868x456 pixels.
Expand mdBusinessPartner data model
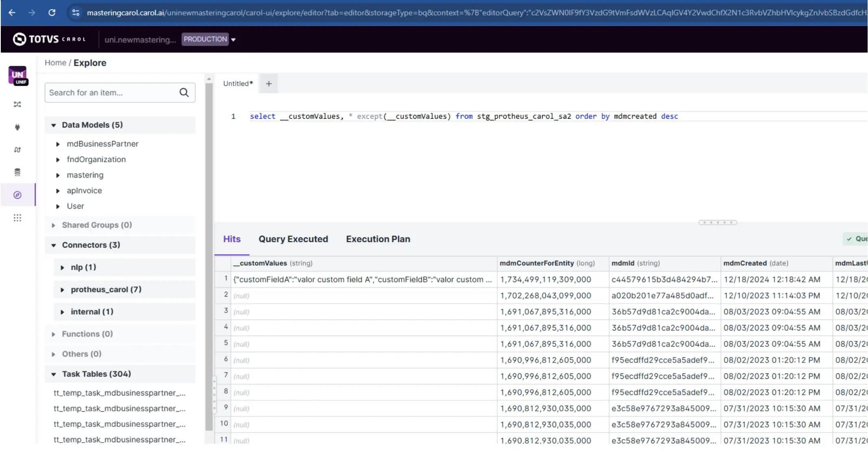click(x=58, y=144)
